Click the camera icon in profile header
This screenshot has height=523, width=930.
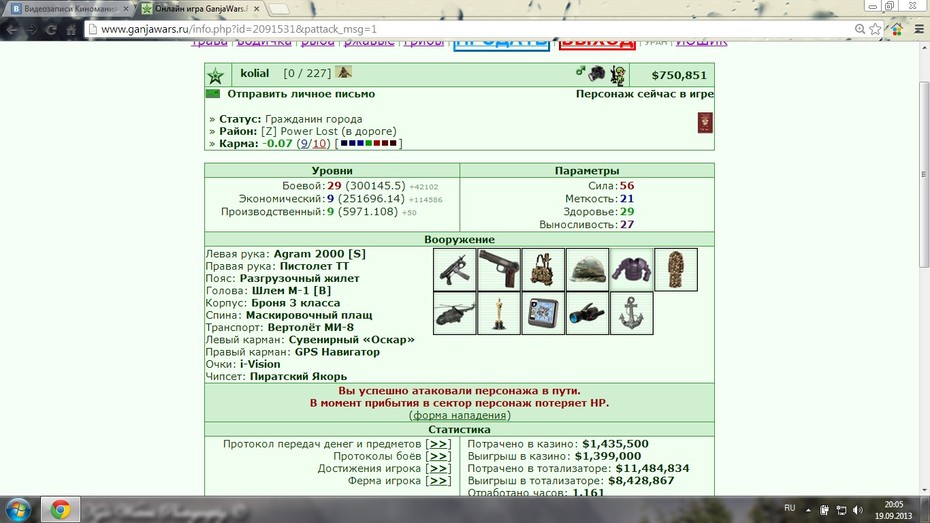pos(597,74)
